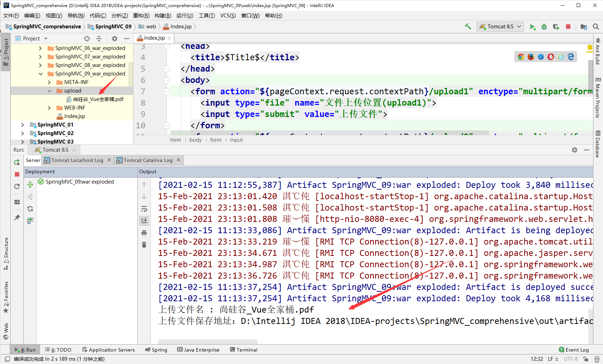
Task: Open the Event Log
Action: pyautogui.click(x=574, y=350)
